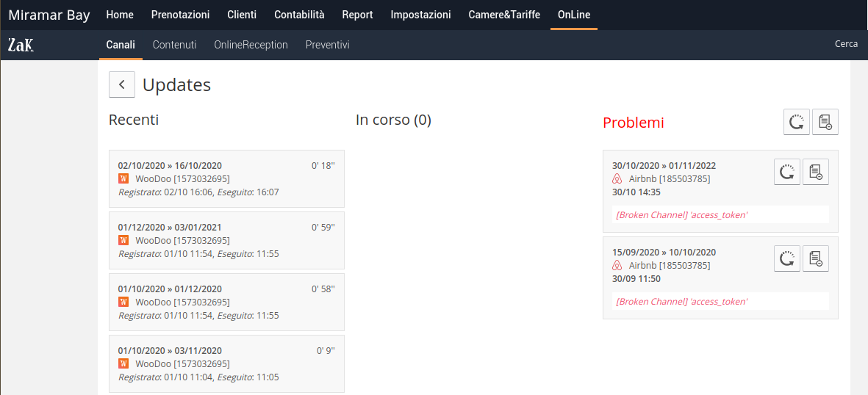Open the Contabilità menu

(299, 15)
